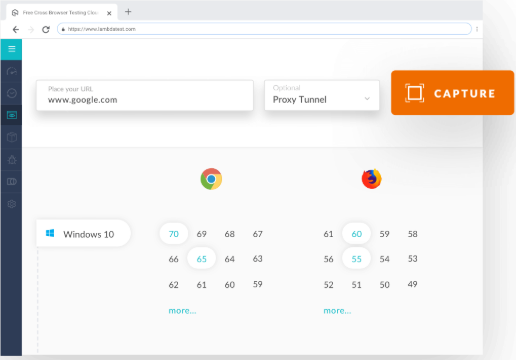Show more Chrome versions
The image size is (516, 360).
[182, 311]
